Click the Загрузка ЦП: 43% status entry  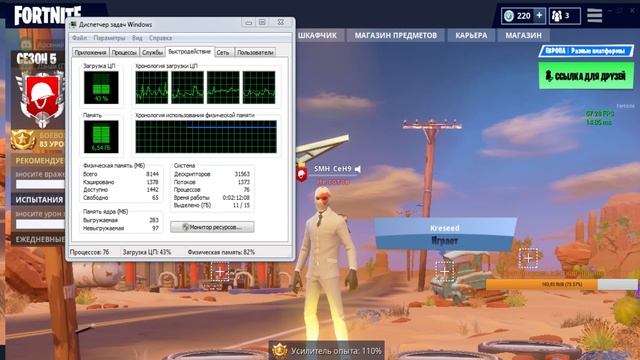pos(147,252)
